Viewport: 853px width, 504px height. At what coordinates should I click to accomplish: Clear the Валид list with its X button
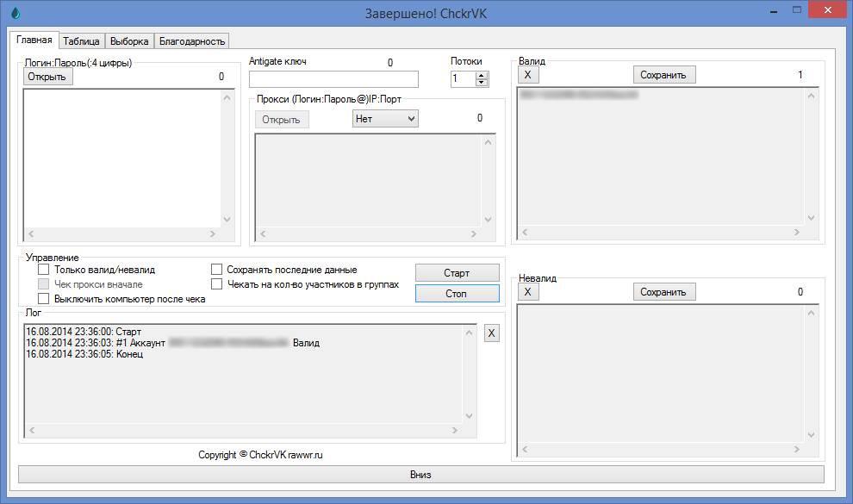click(x=527, y=75)
